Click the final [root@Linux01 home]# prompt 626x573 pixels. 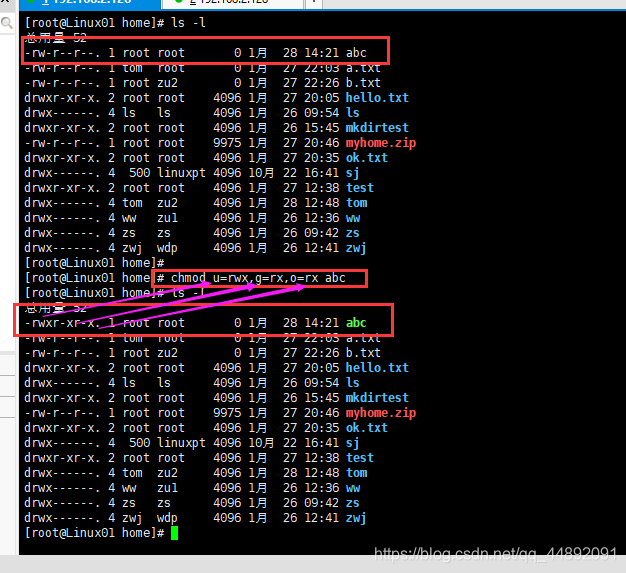(95, 533)
